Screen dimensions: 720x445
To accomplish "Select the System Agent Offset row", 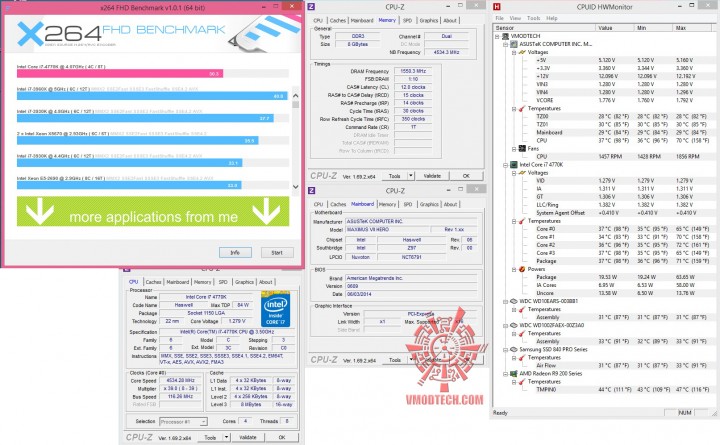I will click(x=622, y=213).
